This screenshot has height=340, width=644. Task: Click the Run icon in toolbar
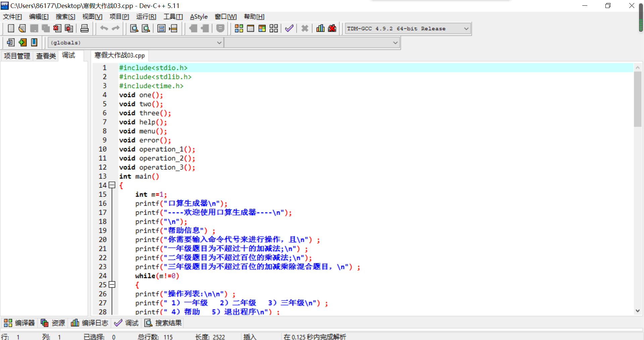[251, 28]
